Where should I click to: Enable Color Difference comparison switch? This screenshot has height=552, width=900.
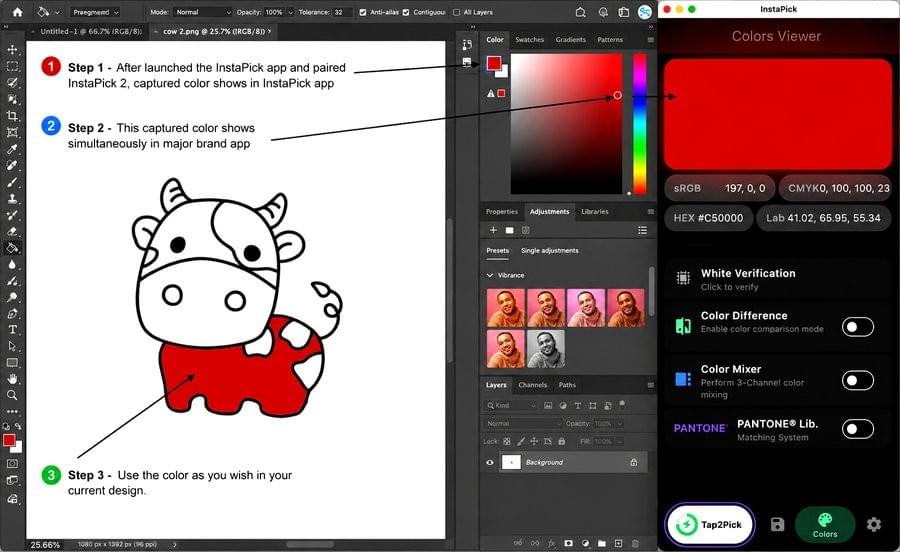tap(858, 326)
